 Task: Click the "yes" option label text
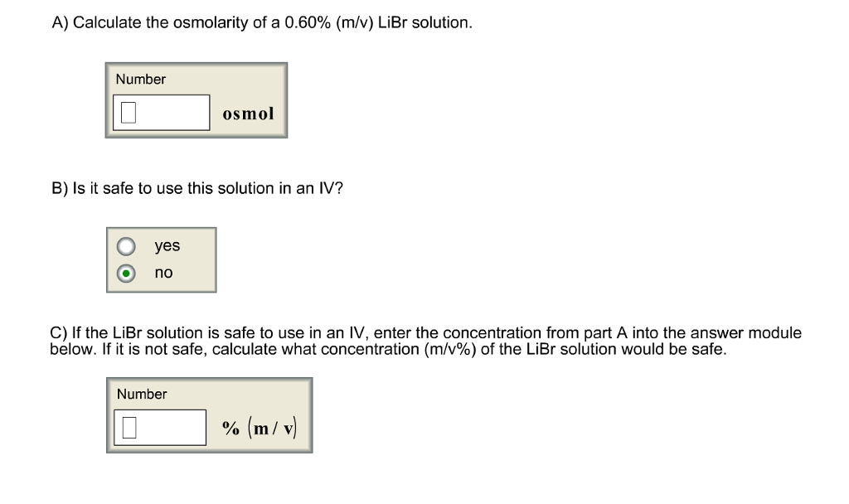click(x=167, y=246)
